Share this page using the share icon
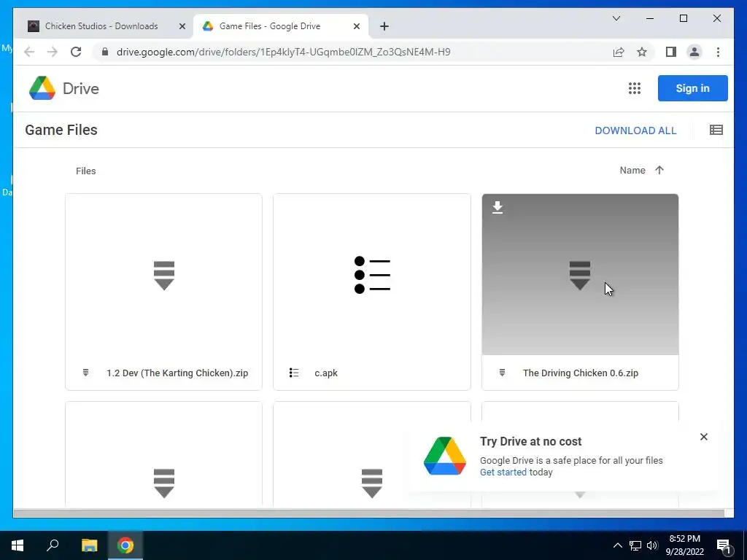 point(619,52)
